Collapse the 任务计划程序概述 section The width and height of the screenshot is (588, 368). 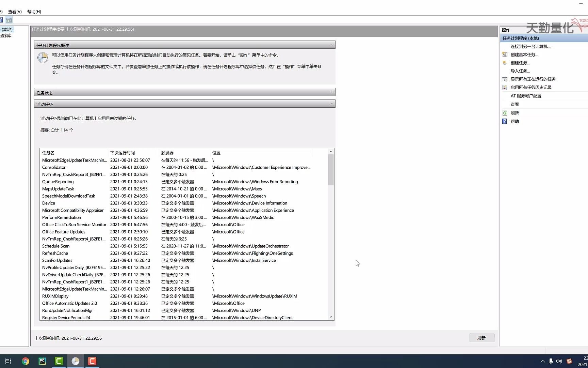pos(332,45)
